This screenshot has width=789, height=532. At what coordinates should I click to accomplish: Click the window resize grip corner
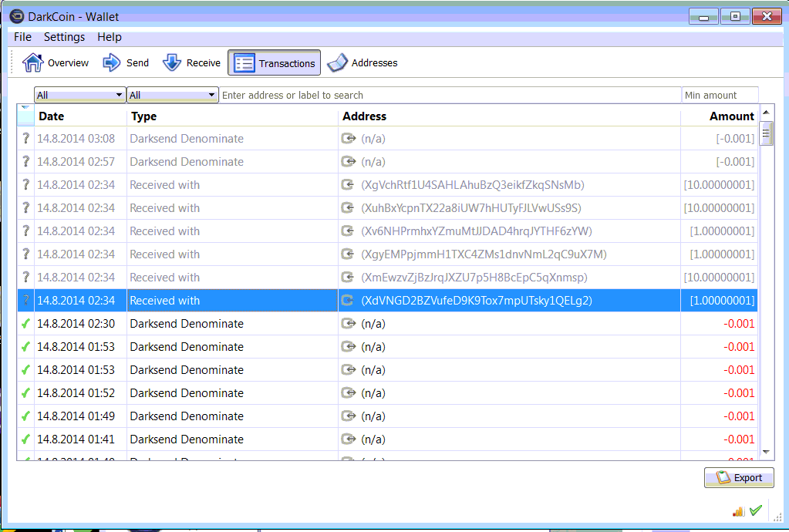(777, 517)
